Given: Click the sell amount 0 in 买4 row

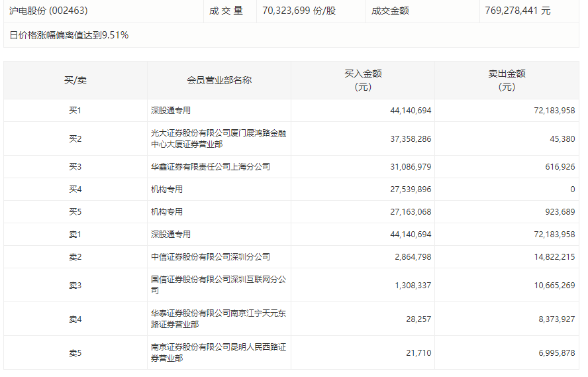Looking at the screenshot, I should pos(573,189).
